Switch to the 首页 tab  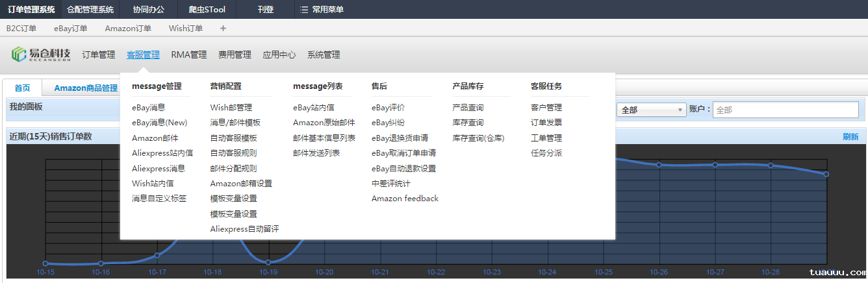pos(22,88)
